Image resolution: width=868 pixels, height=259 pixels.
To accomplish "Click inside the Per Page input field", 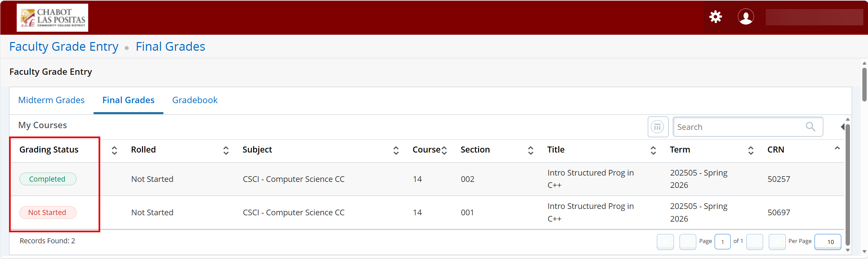I will (x=828, y=242).
